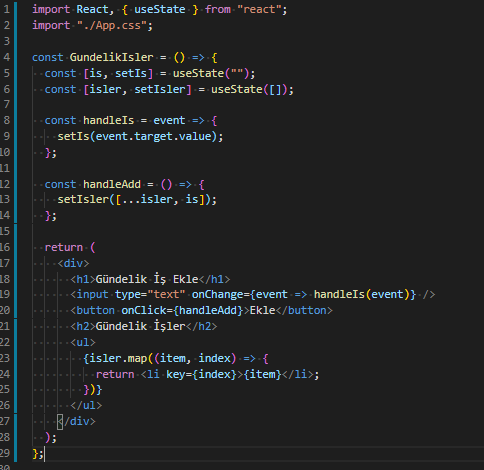This screenshot has height=470, width=484.
Task: Click line number 7 in the gutter
Action: point(7,104)
